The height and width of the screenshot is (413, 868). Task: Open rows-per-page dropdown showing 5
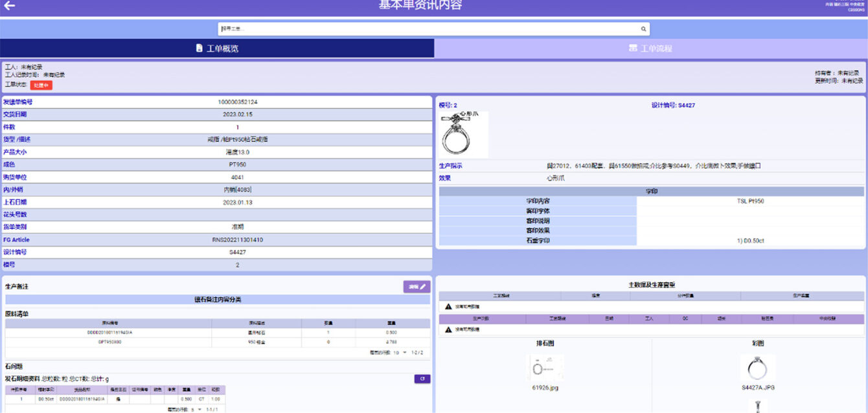click(x=196, y=410)
